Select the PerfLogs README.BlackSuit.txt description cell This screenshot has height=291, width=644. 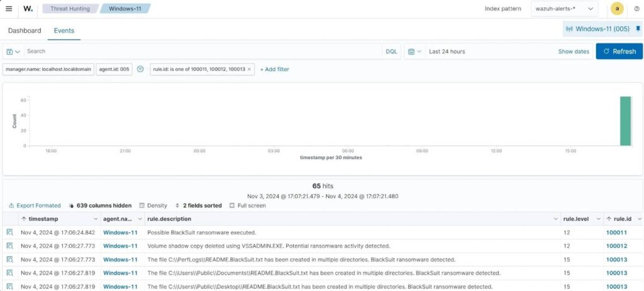(x=301, y=260)
